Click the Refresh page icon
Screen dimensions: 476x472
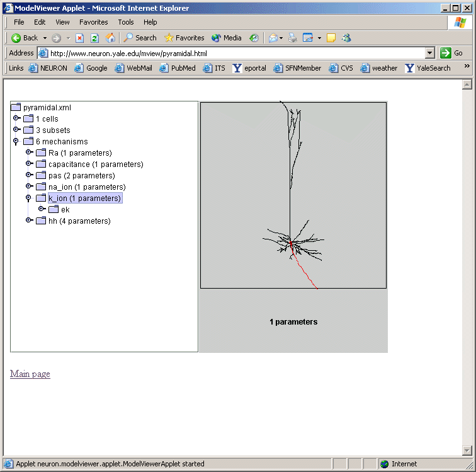[x=94, y=38]
